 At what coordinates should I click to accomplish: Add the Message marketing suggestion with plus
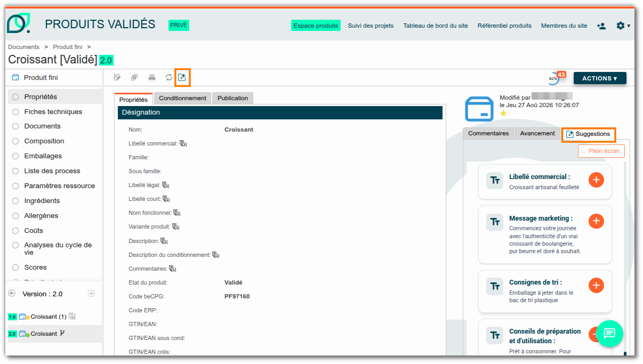point(596,221)
